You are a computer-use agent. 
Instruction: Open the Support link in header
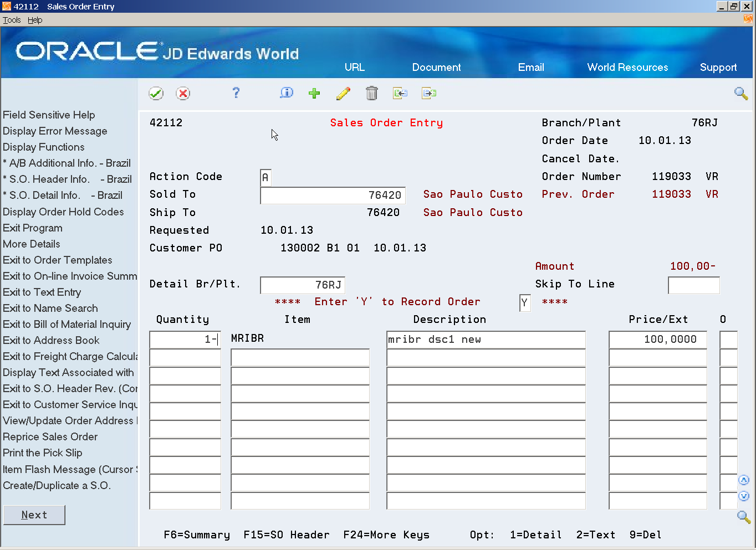click(718, 68)
